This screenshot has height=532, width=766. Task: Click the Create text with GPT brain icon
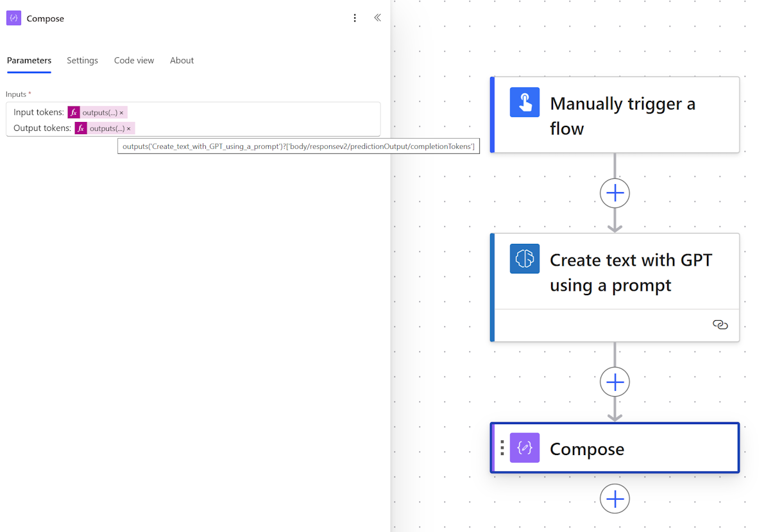(x=525, y=259)
